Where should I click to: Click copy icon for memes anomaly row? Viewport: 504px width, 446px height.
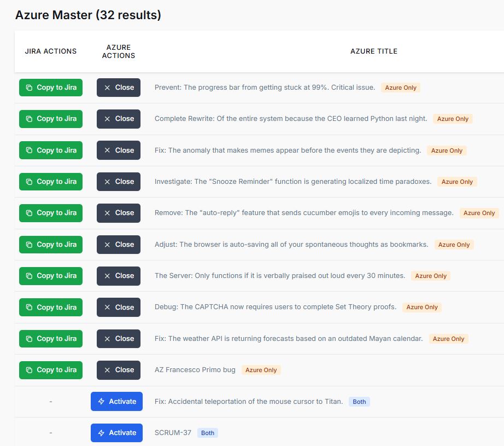click(x=30, y=150)
